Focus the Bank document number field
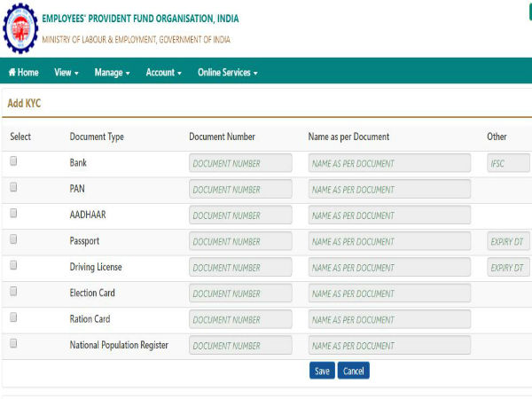532x399 pixels. coord(240,164)
